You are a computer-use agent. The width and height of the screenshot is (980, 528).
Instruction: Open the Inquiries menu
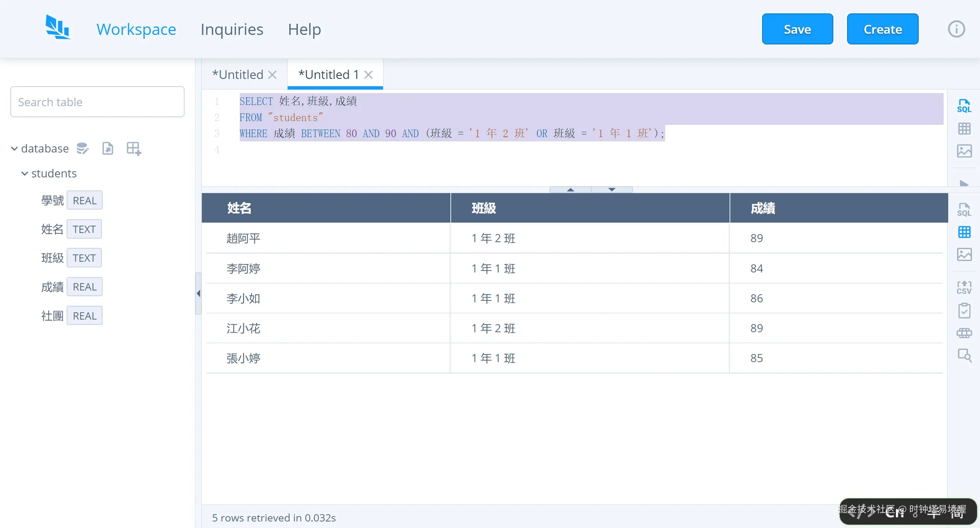pyautogui.click(x=232, y=29)
